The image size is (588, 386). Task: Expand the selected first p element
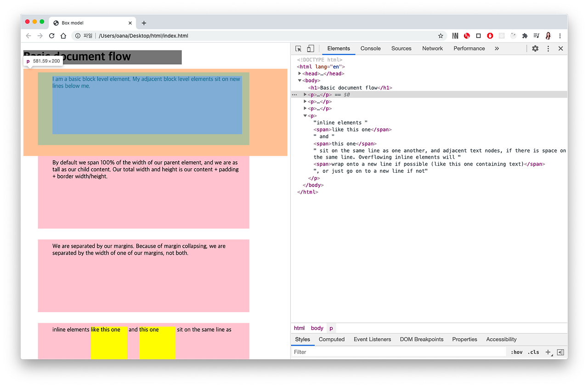click(x=305, y=95)
